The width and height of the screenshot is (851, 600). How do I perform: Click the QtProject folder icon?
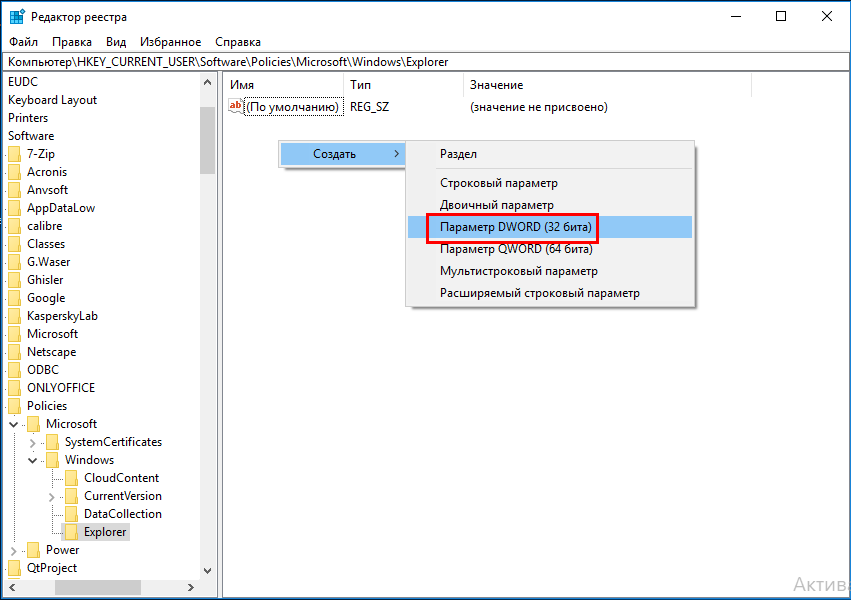(x=15, y=568)
